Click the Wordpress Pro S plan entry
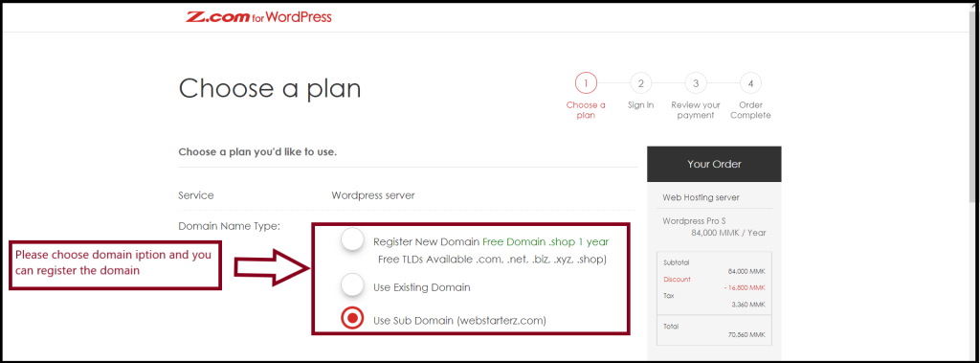The image size is (980, 363). [714, 227]
